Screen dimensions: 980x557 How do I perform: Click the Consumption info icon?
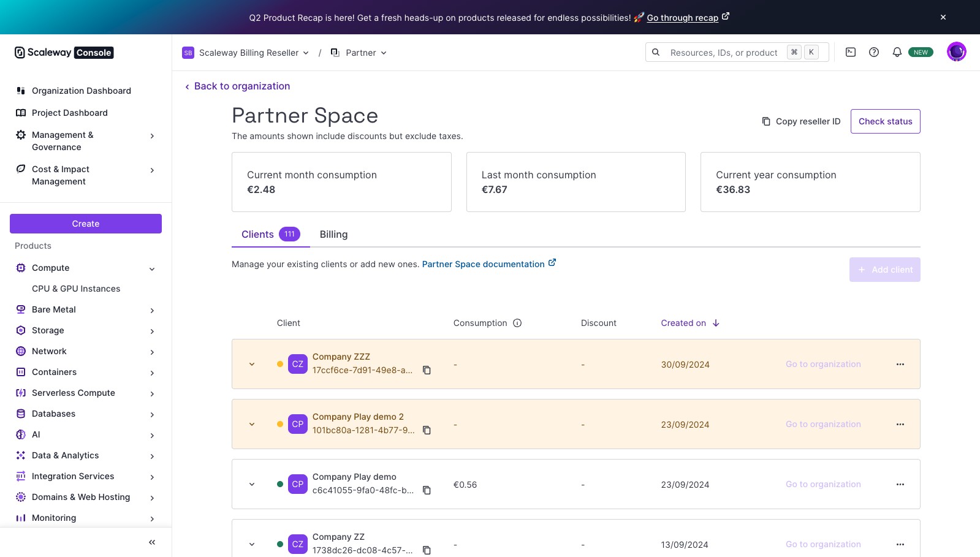point(517,323)
